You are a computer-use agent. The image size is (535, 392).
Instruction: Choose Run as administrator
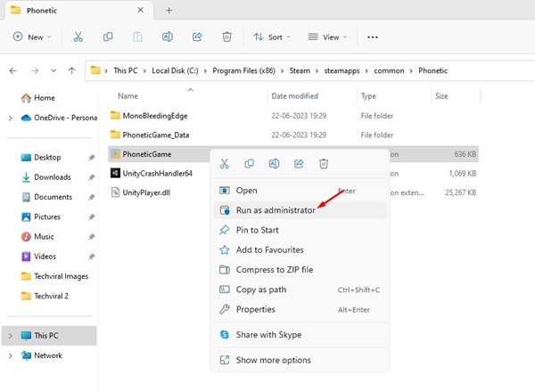(300, 210)
